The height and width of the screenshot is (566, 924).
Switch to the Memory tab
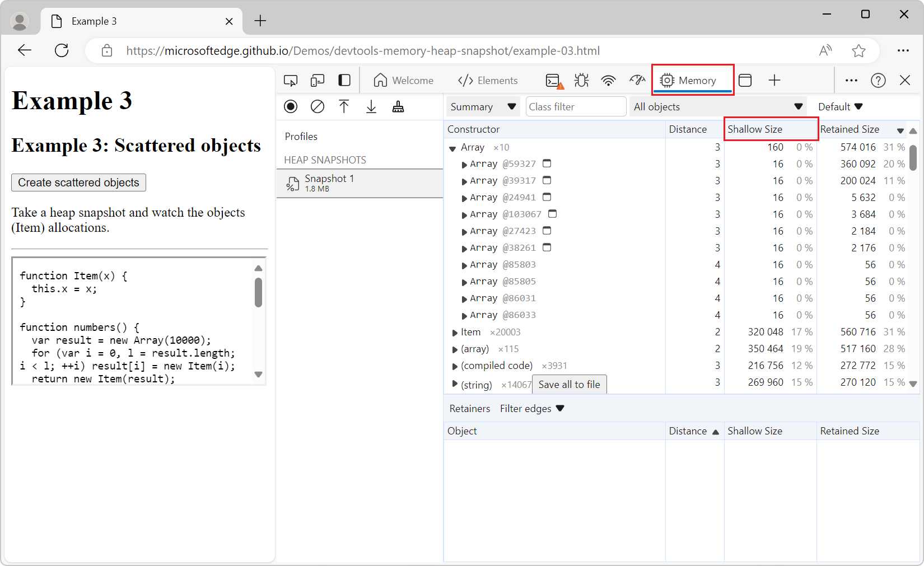click(692, 80)
